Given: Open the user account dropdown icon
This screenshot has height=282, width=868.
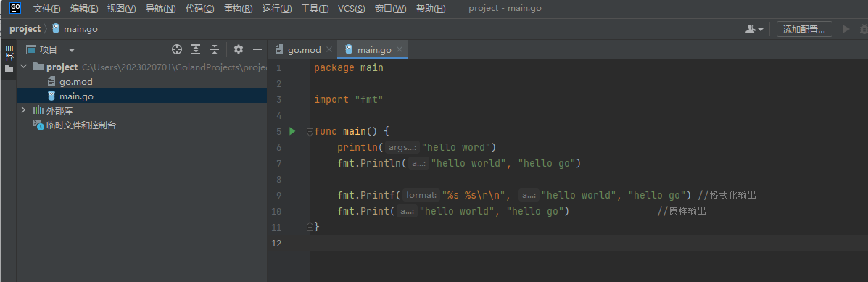Looking at the screenshot, I should [x=754, y=29].
